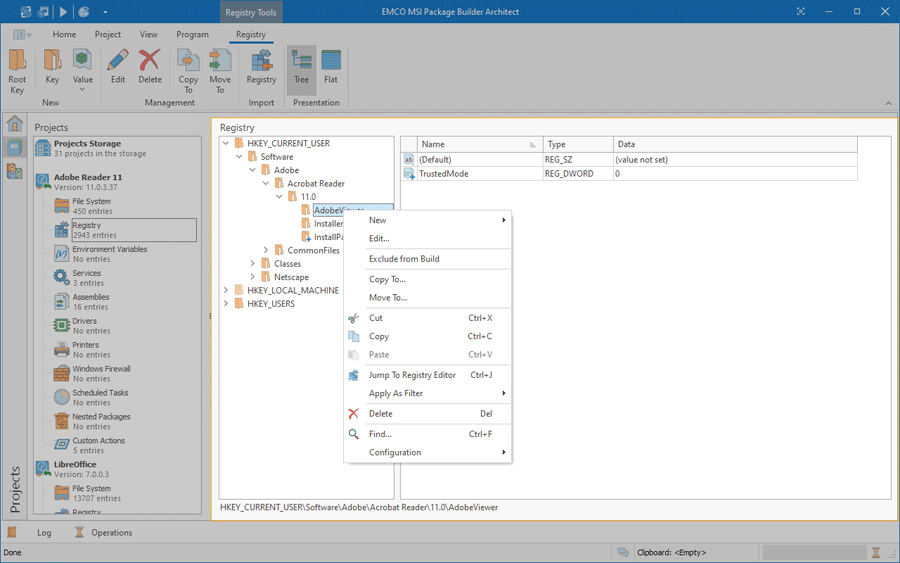Screen dimensions: 900x563
Task: Open the Operations panel
Action: (104, 533)
